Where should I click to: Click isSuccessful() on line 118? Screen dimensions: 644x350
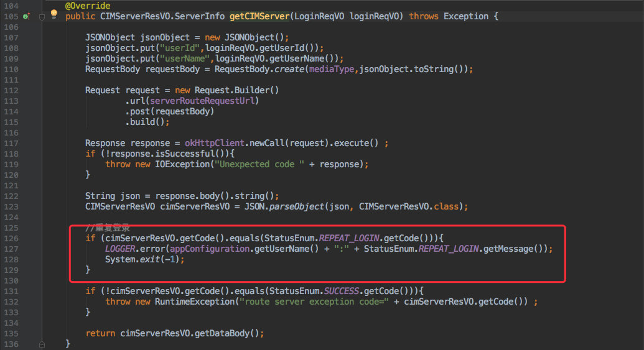tap(192, 154)
